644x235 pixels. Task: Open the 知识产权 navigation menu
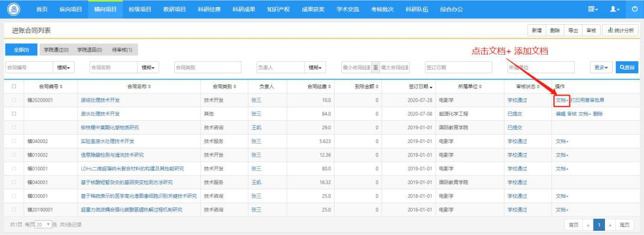click(278, 9)
